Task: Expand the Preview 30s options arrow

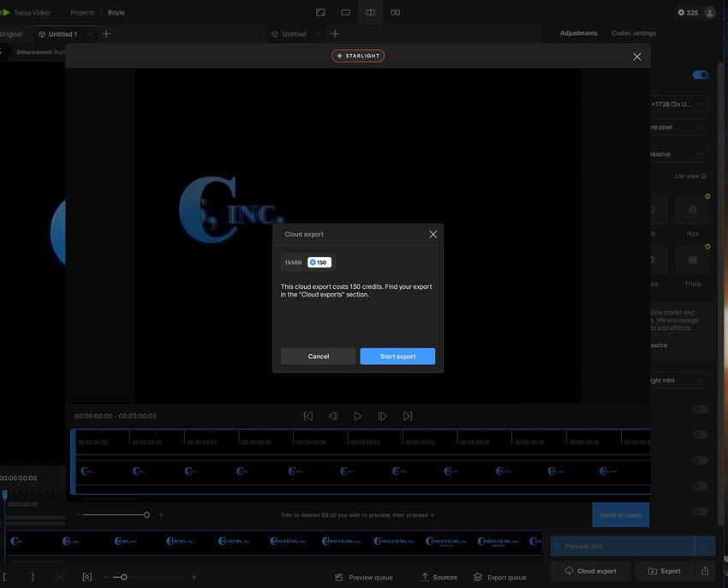Action: point(704,546)
